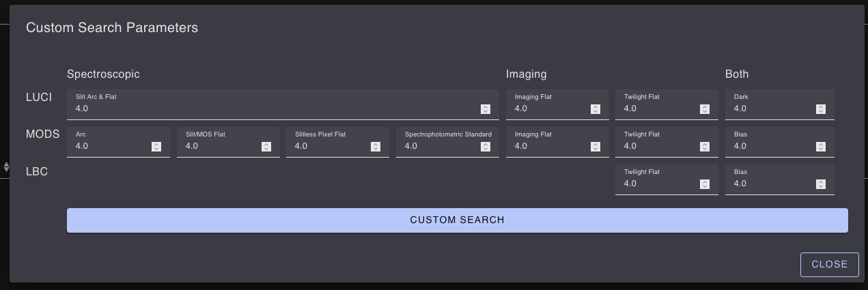The height and width of the screenshot is (290, 868).
Task: Adjust the LBC Bias stepper
Action: (x=820, y=184)
